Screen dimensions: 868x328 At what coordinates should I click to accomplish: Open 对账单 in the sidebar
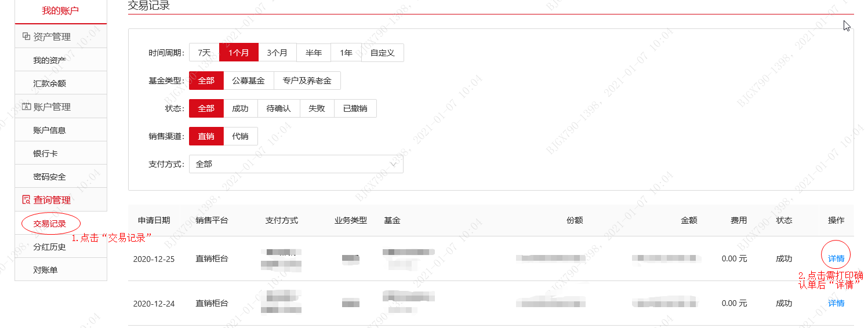pyautogui.click(x=45, y=270)
